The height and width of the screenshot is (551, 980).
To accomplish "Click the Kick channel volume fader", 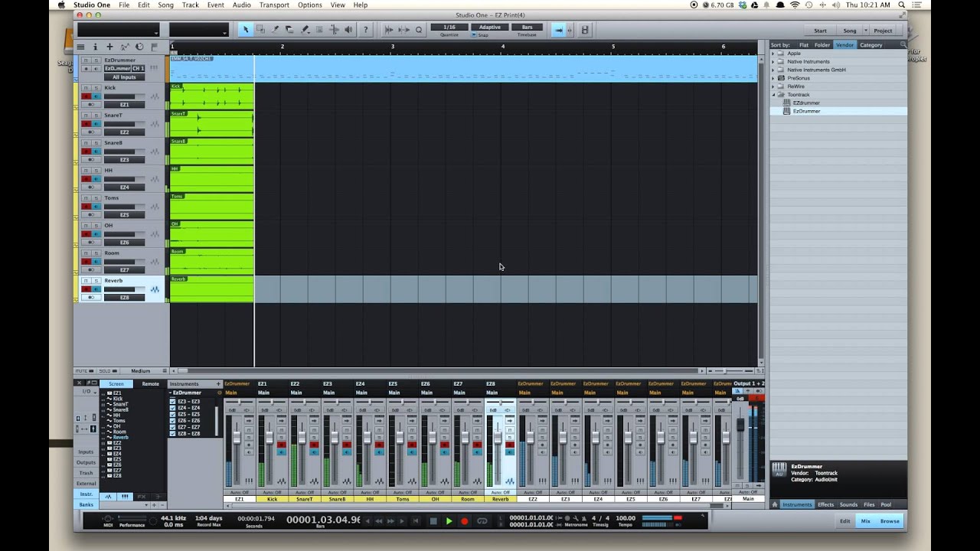I will (269, 438).
